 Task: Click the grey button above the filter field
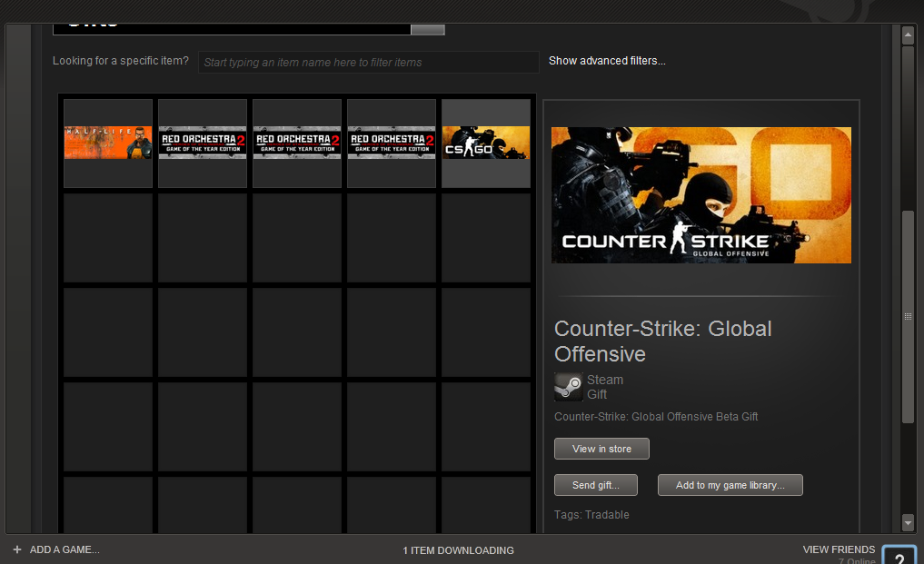428,29
